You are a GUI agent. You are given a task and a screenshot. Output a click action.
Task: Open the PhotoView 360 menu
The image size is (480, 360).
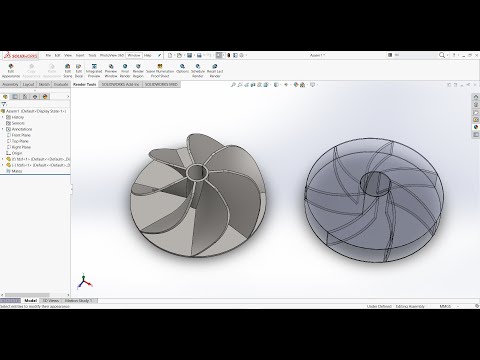(112, 55)
